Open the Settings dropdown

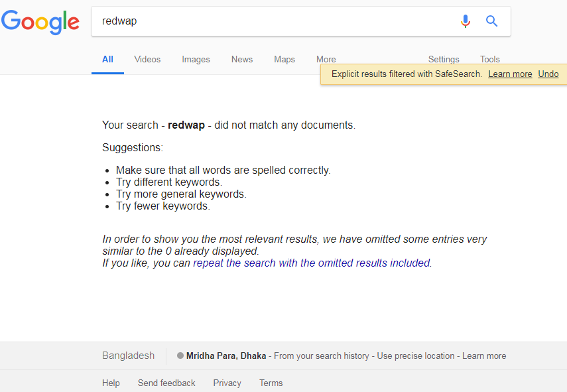[x=444, y=60]
